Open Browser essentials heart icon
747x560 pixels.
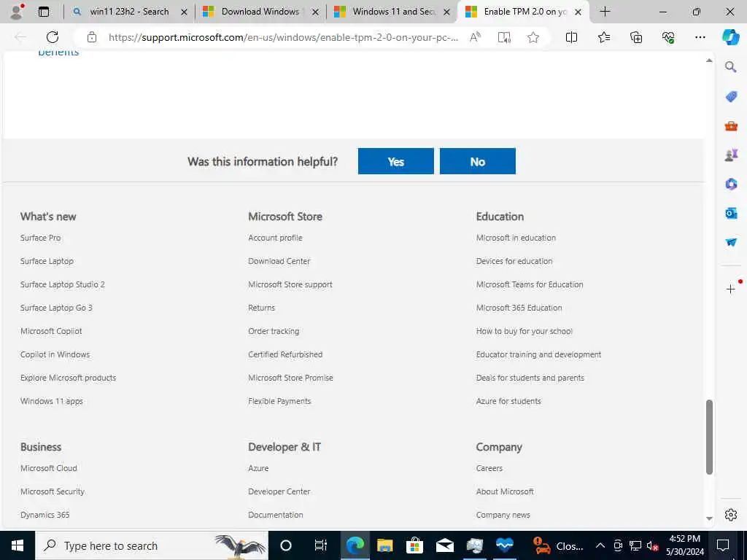[668, 37]
